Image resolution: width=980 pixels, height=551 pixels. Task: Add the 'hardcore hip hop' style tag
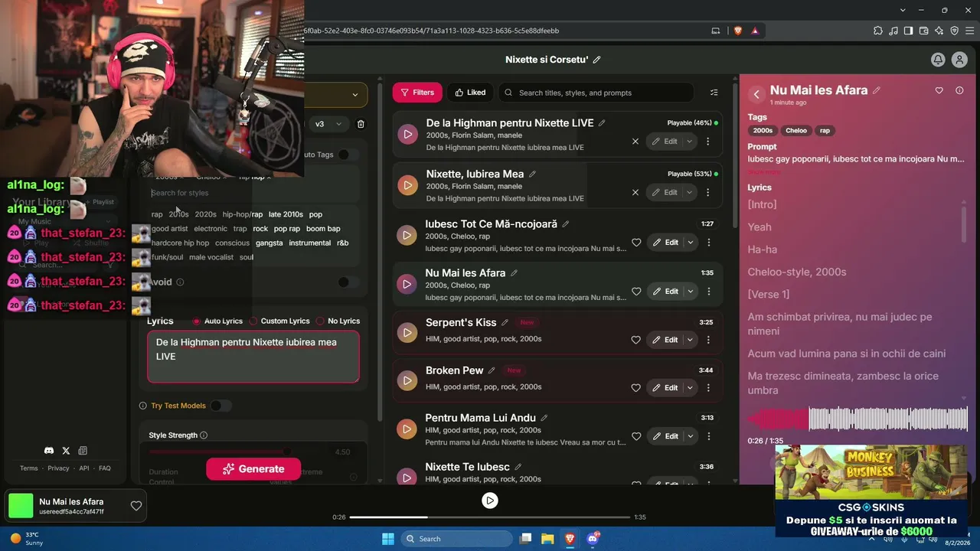(180, 243)
